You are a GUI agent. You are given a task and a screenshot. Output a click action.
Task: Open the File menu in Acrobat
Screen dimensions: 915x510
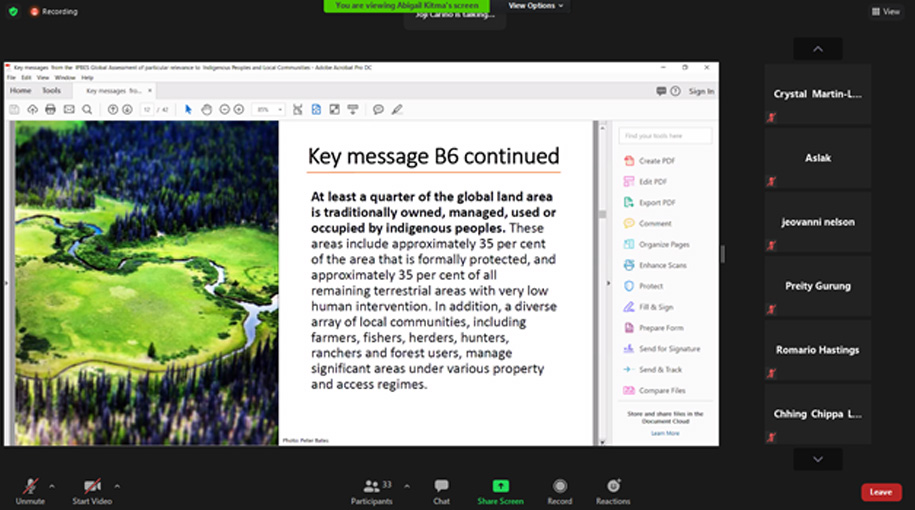[x=11, y=78]
